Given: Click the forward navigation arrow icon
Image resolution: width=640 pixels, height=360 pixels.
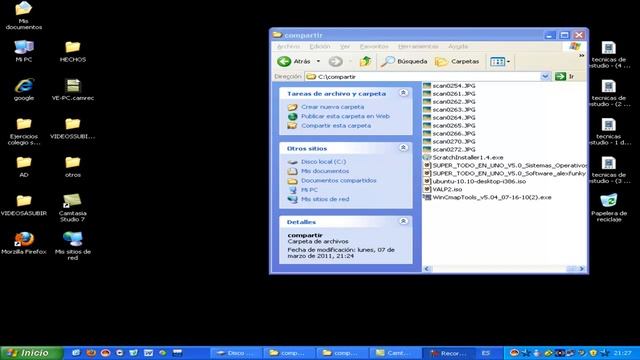Looking at the screenshot, I should point(336,62).
